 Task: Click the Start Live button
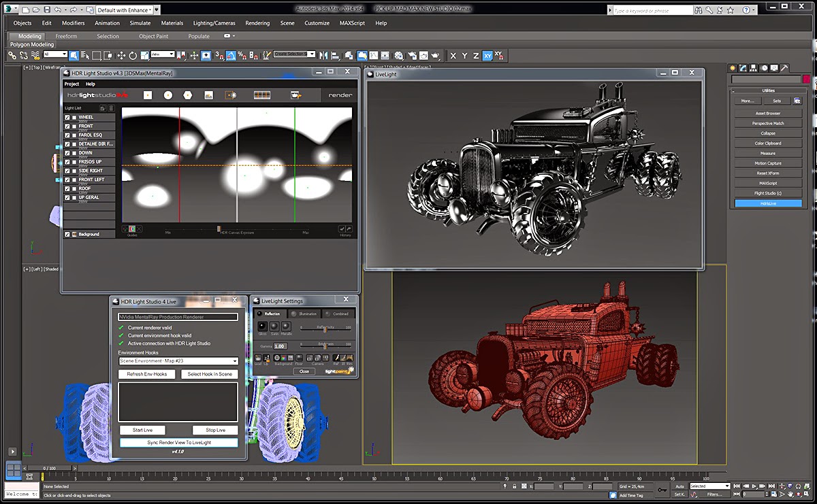(142, 430)
